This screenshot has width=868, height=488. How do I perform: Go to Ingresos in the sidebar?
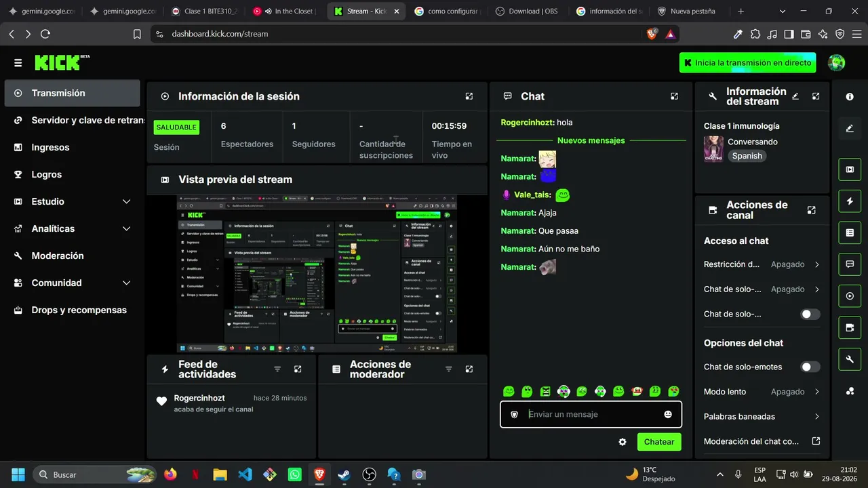click(73, 147)
